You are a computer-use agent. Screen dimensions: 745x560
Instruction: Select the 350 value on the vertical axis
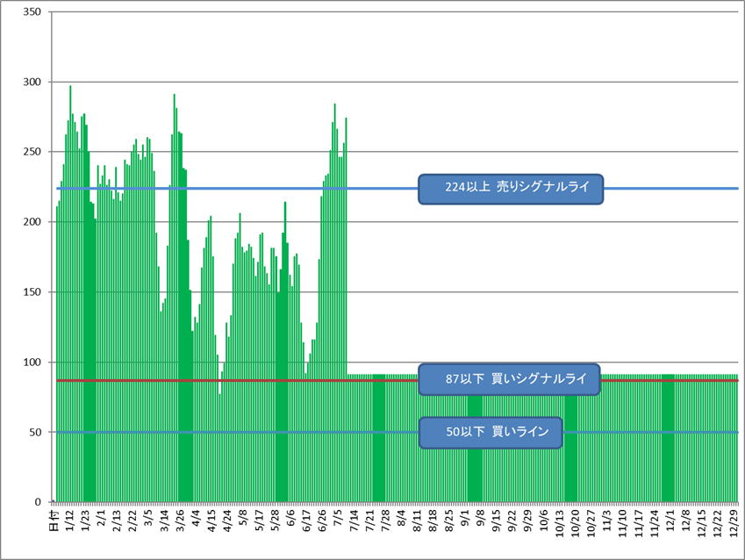pos(32,12)
